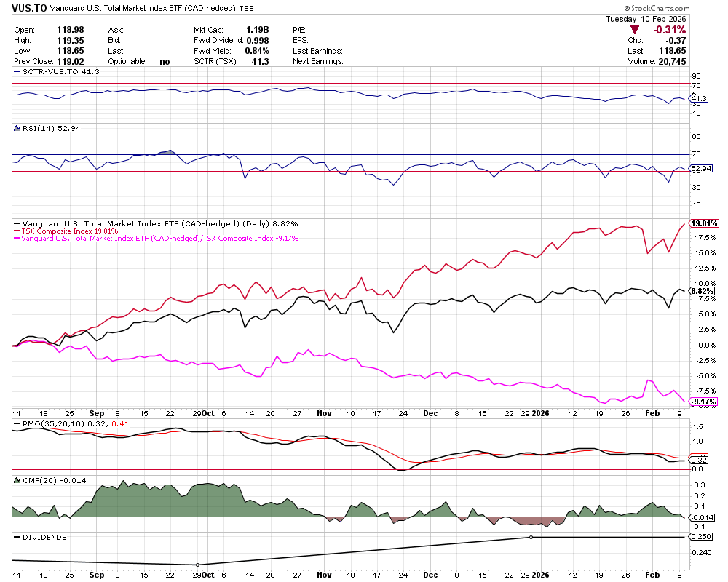Click the SCTR-VUS.TO 41.3 panel legend

point(57,72)
